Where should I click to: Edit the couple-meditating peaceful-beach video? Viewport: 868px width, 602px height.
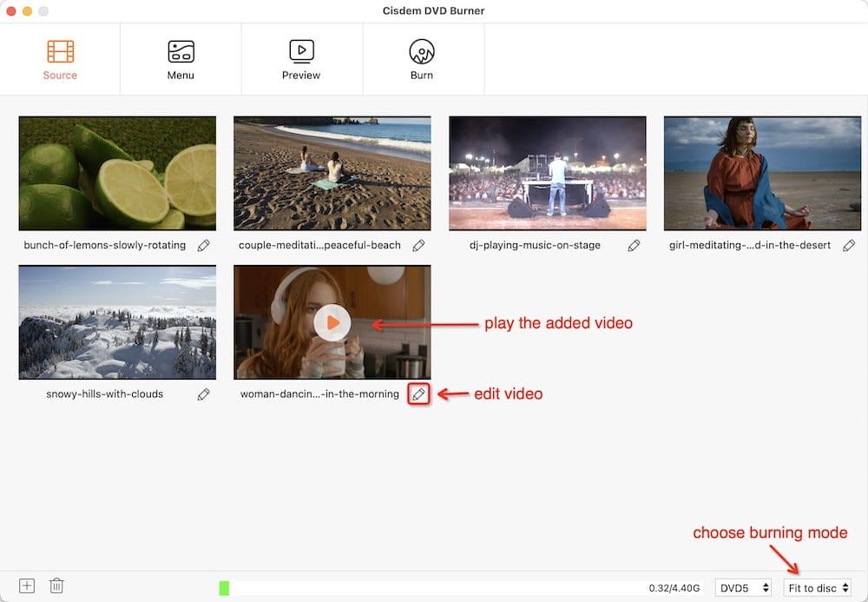pos(418,245)
